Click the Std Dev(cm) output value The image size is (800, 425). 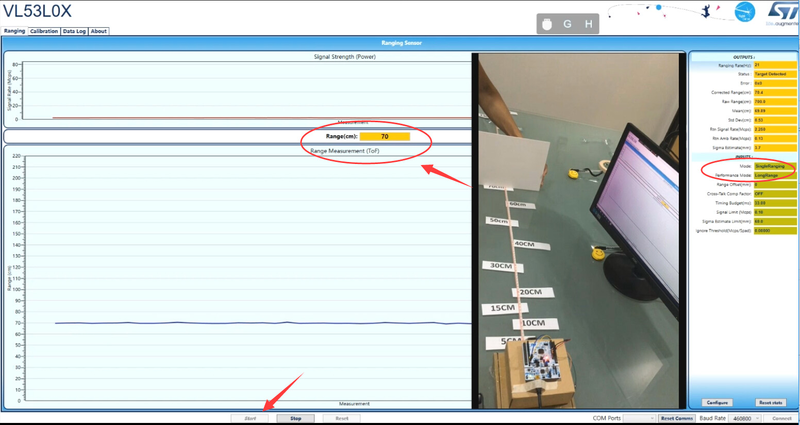[774, 120]
